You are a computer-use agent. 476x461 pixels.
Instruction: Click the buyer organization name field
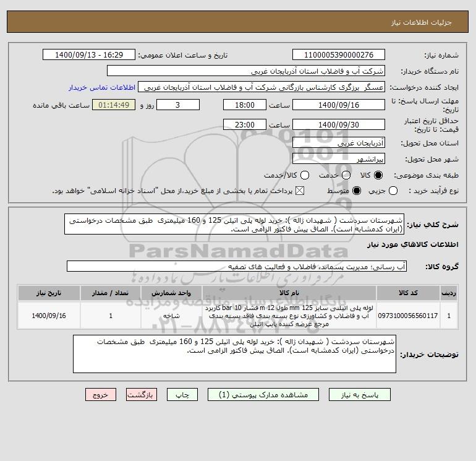246,71
